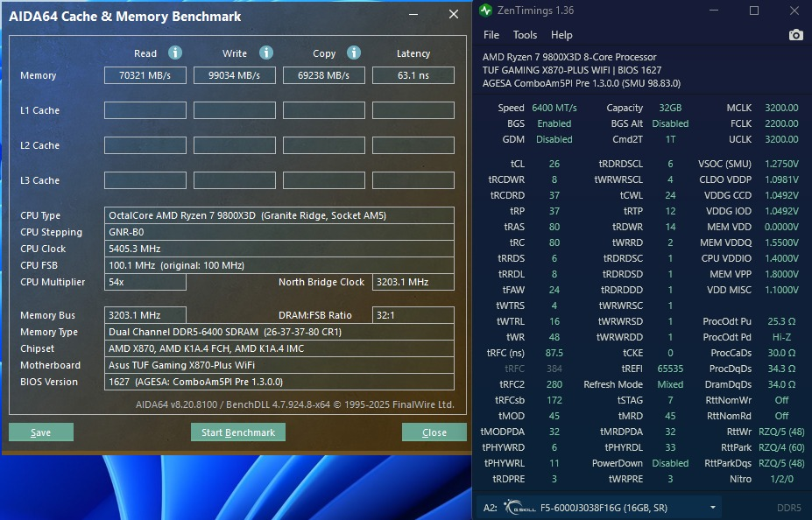Click the tREFI value 65535

point(670,369)
